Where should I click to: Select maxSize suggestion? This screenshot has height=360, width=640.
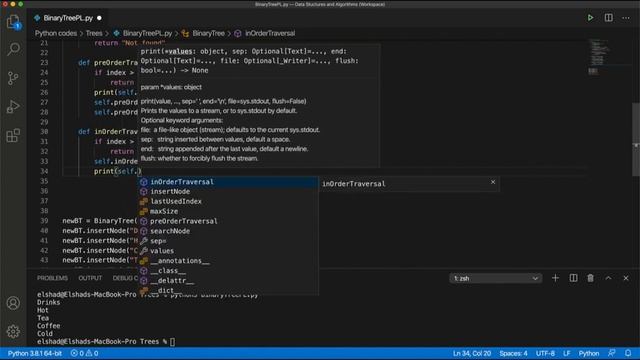point(229,211)
